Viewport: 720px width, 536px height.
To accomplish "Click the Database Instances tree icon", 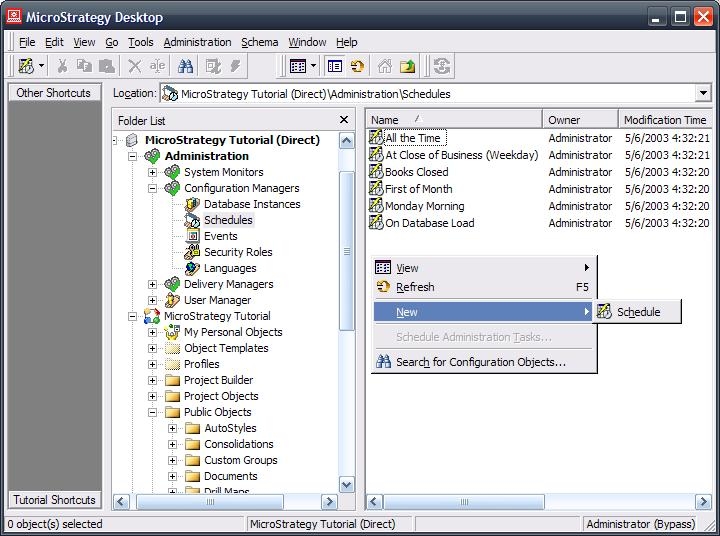I will pos(192,204).
